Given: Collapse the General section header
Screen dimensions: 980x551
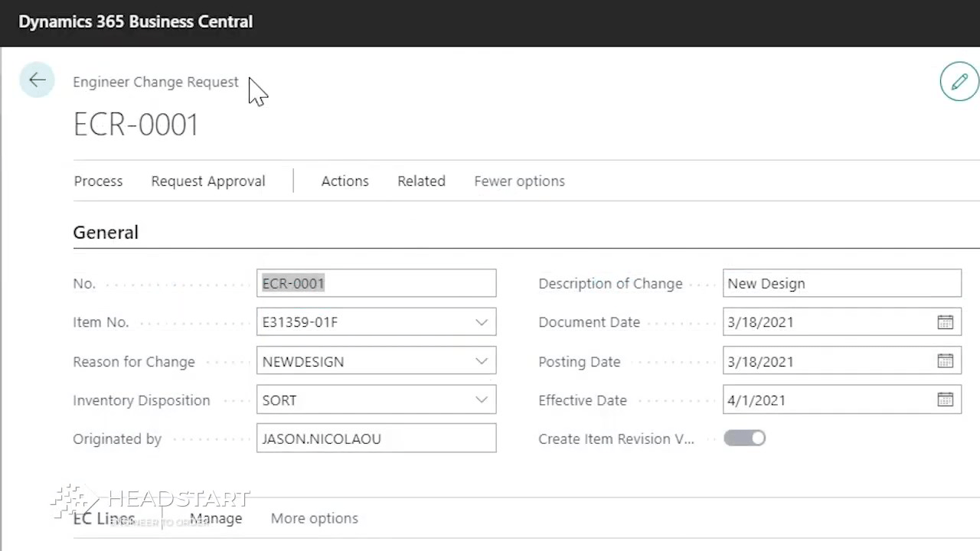Looking at the screenshot, I should (x=106, y=233).
